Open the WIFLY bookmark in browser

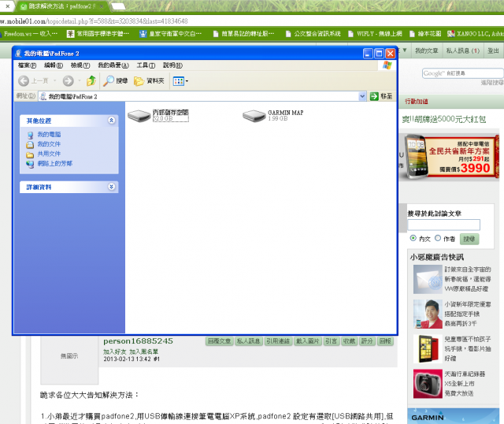(x=375, y=34)
